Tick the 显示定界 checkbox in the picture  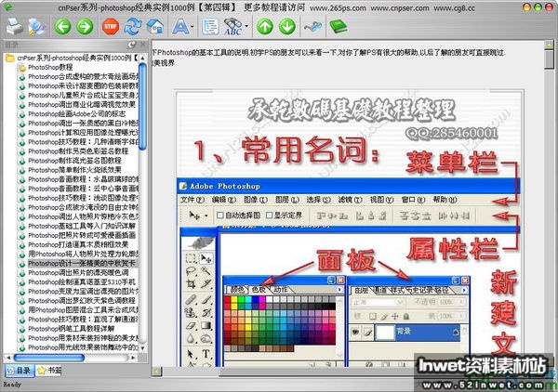click(270, 215)
